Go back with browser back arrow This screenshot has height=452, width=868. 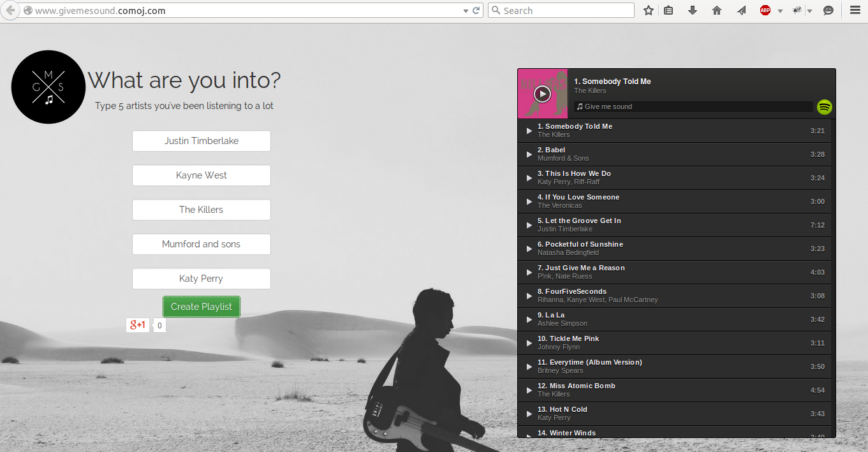[10, 10]
